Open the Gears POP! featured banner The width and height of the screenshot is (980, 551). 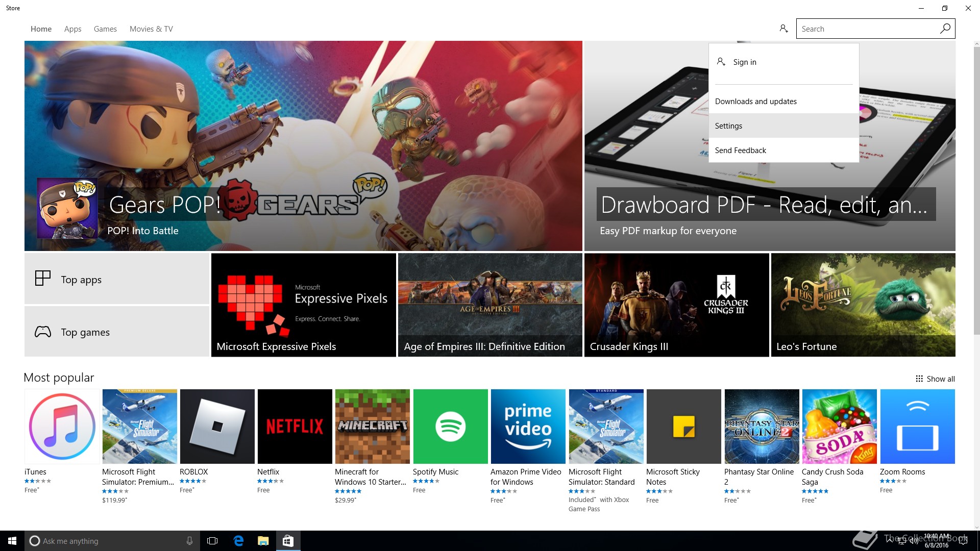[303, 146]
